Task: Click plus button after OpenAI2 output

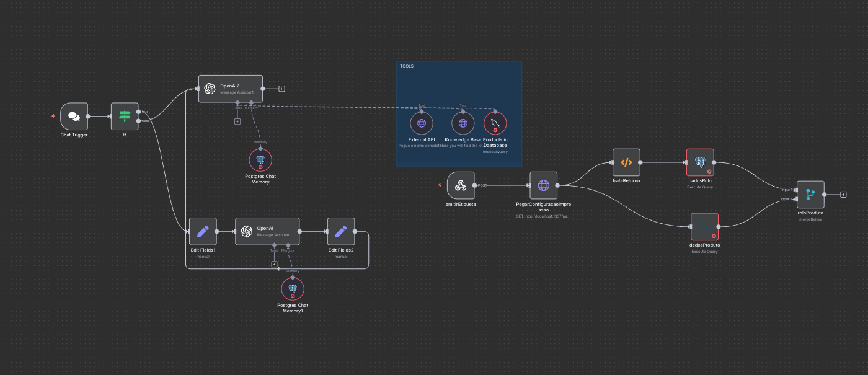Action: point(281,89)
